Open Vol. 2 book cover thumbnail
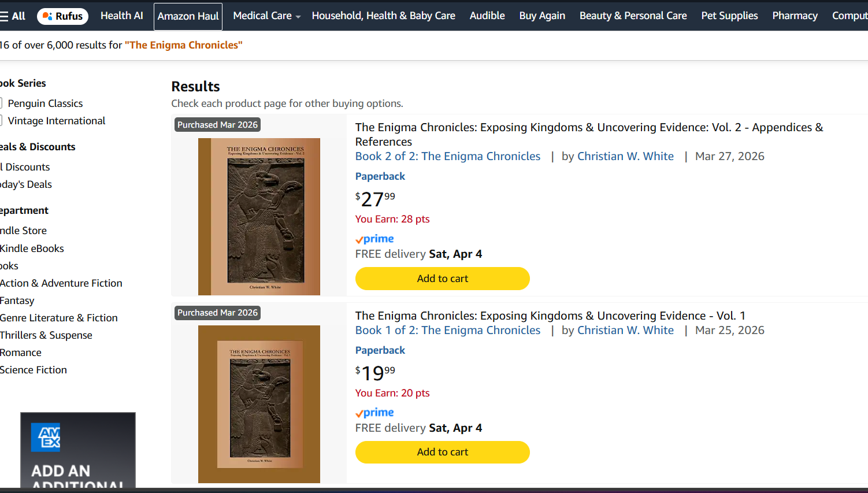Screen dimensions: 868x493 click(259, 217)
